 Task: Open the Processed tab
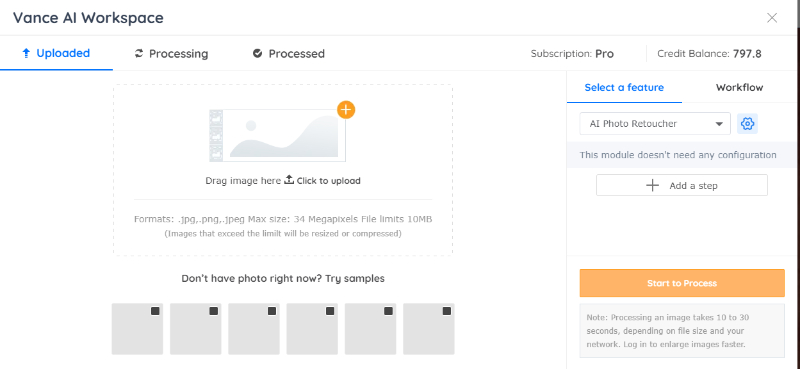(289, 54)
